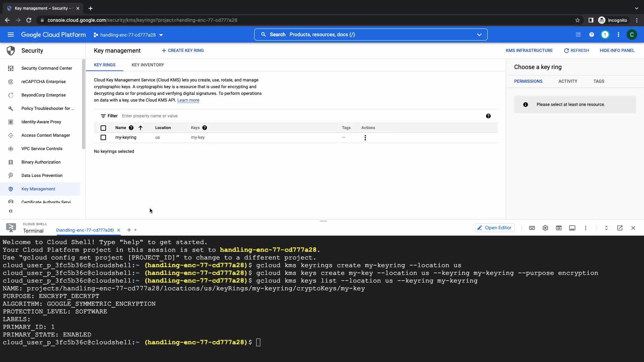
Task: Hide the info panel
Action: 617,51
